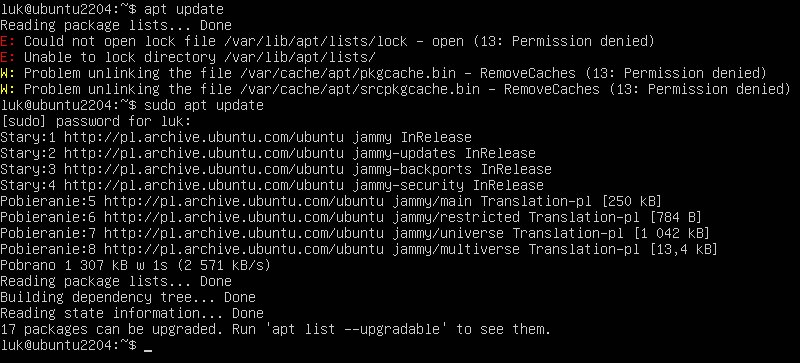Click the Pobieranie:7 jammy/universe URL

(x=244, y=233)
